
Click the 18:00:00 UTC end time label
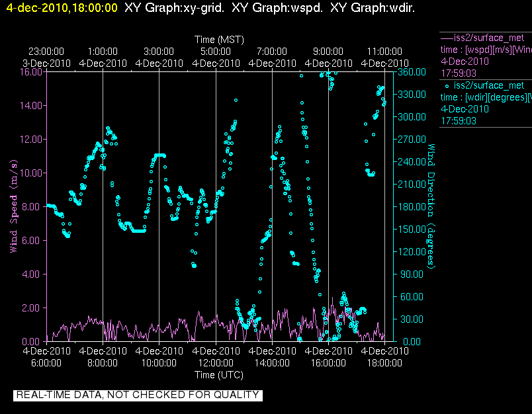tap(384, 363)
